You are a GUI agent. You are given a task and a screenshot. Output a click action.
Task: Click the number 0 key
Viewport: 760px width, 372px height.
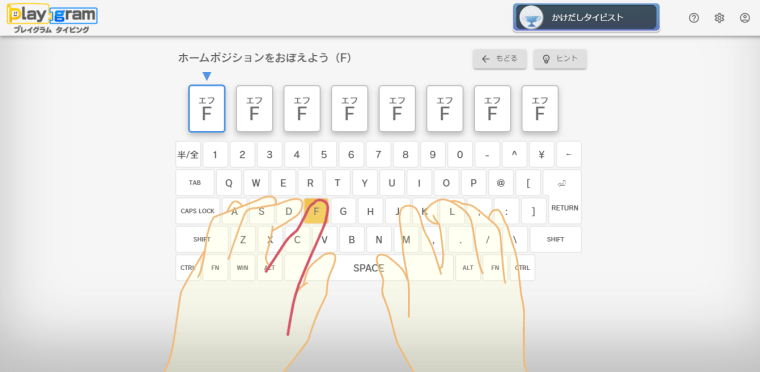pyautogui.click(x=460, y=155)
